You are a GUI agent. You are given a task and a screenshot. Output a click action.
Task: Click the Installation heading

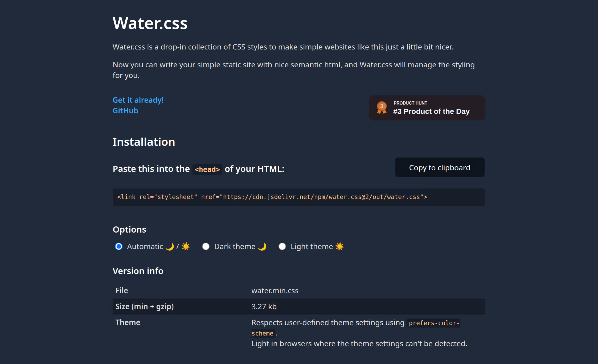144,142
